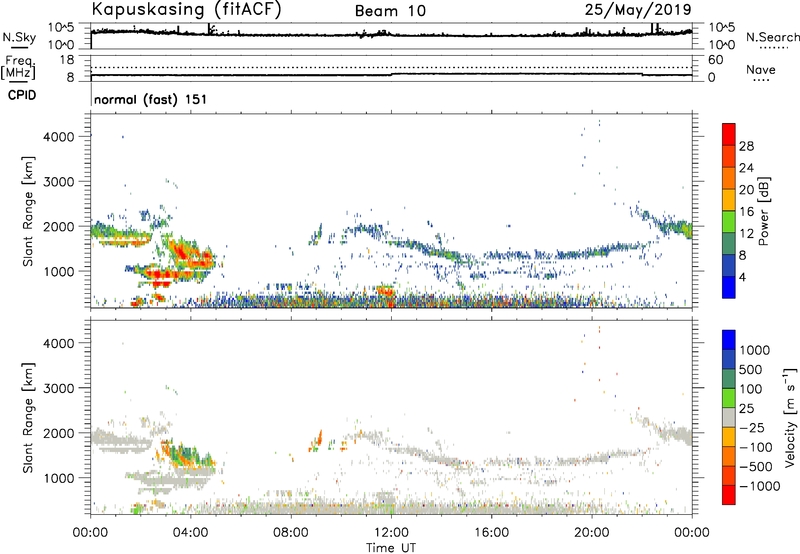Click the red top of power colorbar
This screenshot has height=554, width=800.
[729, 134]
